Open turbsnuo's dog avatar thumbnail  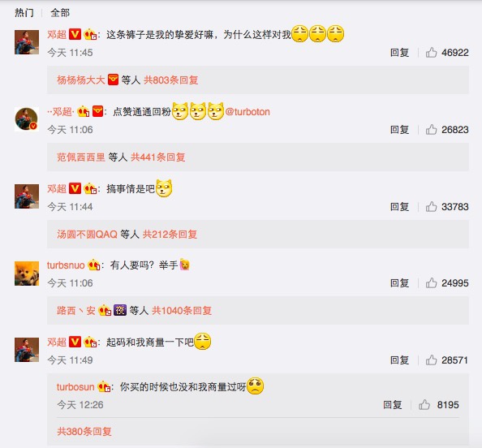click(x=27, y=274)
